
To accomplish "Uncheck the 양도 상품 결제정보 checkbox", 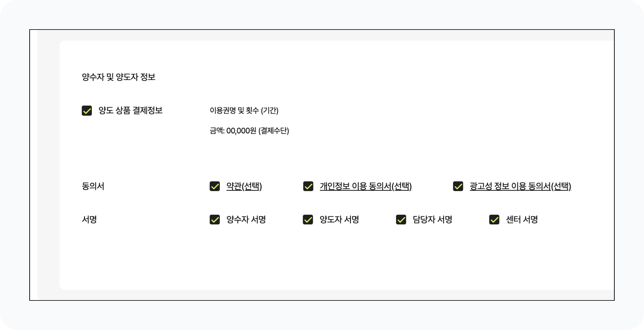I will click(x=87, y=111).
